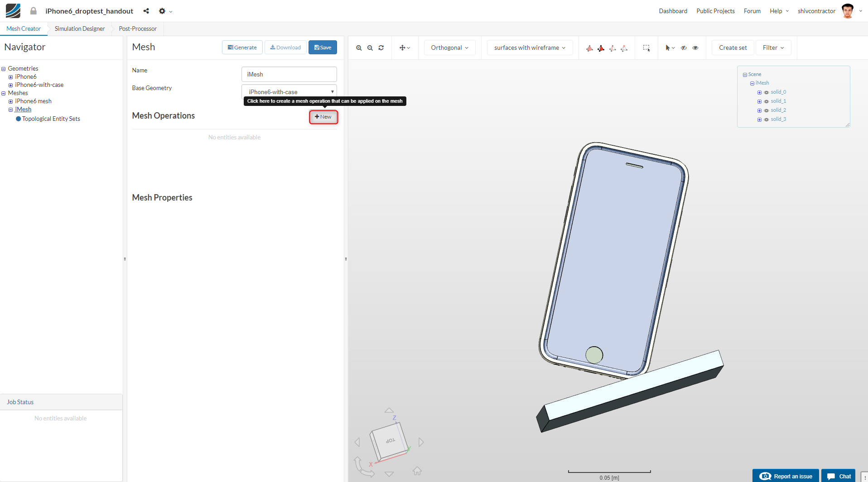Click the orientation cube TOP face
Image resolution: width=868 pixels, height=482 pixels.
390,441
